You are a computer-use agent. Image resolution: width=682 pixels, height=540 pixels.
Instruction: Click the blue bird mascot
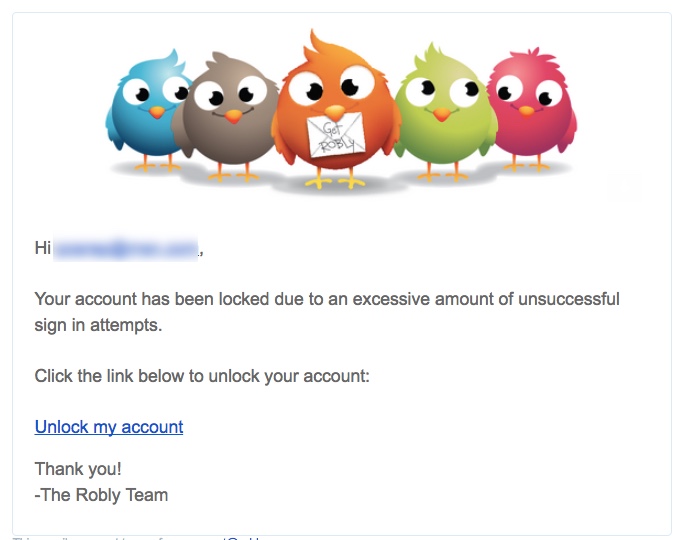[x=146, y=110]
